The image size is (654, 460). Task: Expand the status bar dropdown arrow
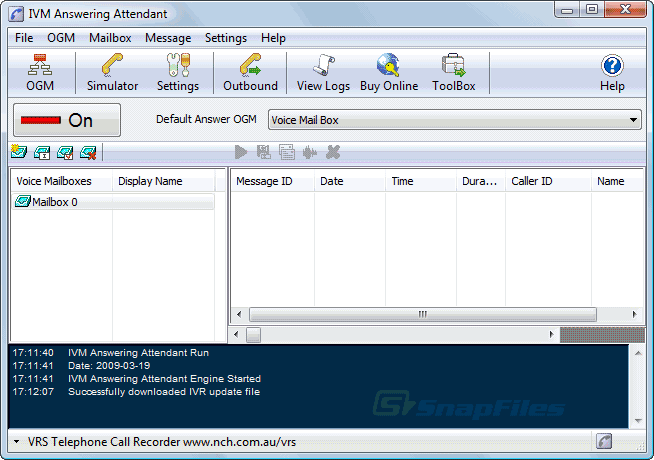tap(16, 441)
